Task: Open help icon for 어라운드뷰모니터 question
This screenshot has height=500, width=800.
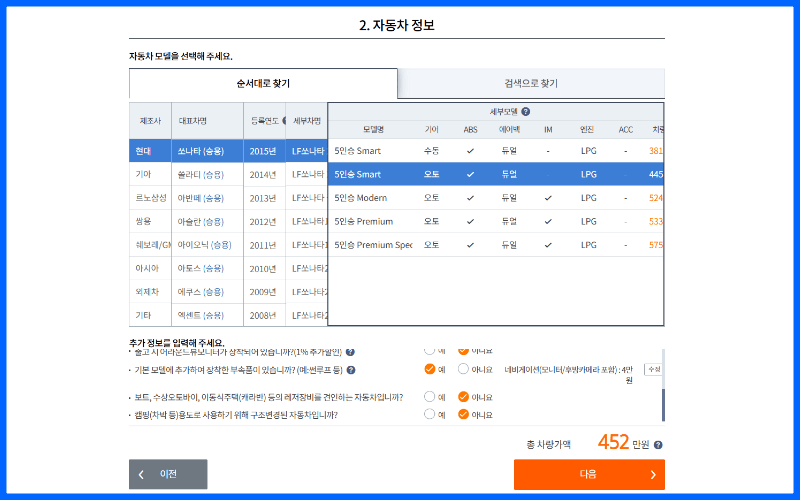Action: tap(350, 352)
